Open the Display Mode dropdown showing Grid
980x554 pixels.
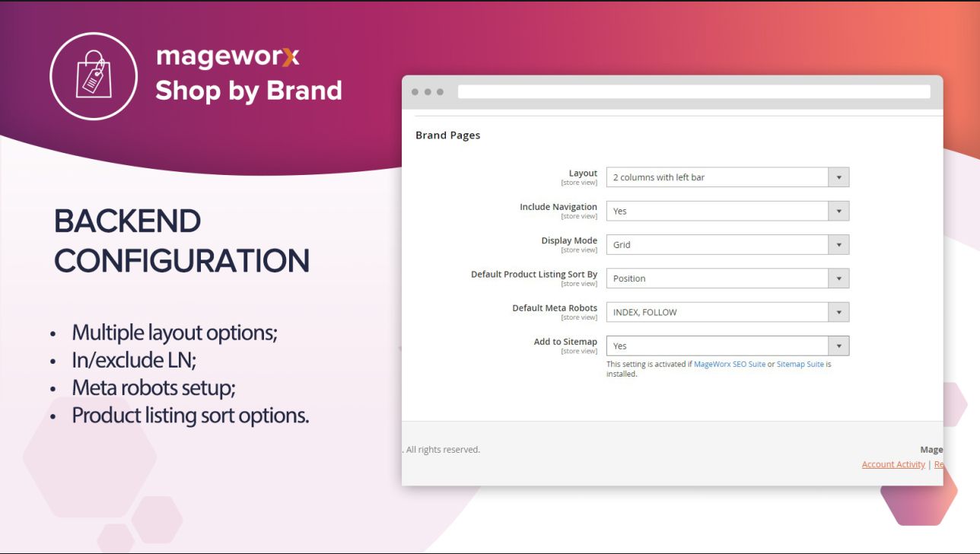[727, 245]
